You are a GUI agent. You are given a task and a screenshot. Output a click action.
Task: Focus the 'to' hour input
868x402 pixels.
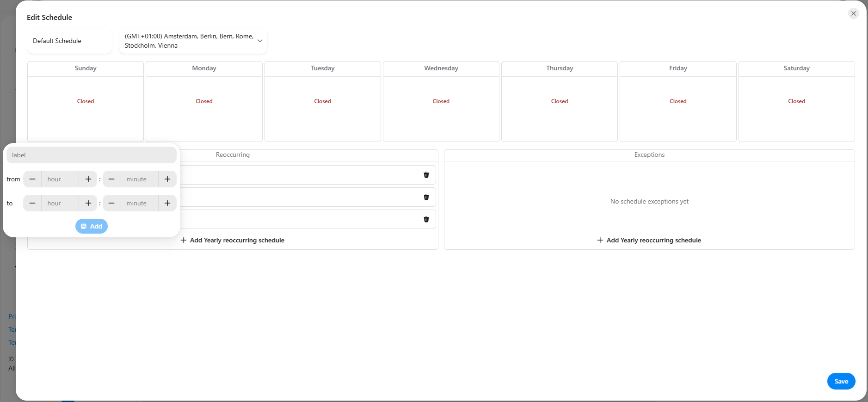point(60,203)
